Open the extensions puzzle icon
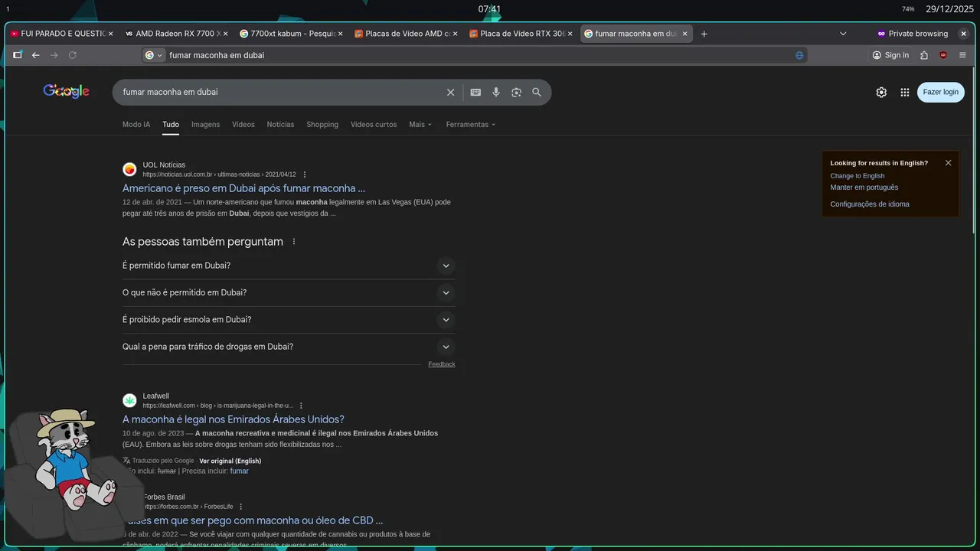 click(924, 55)
